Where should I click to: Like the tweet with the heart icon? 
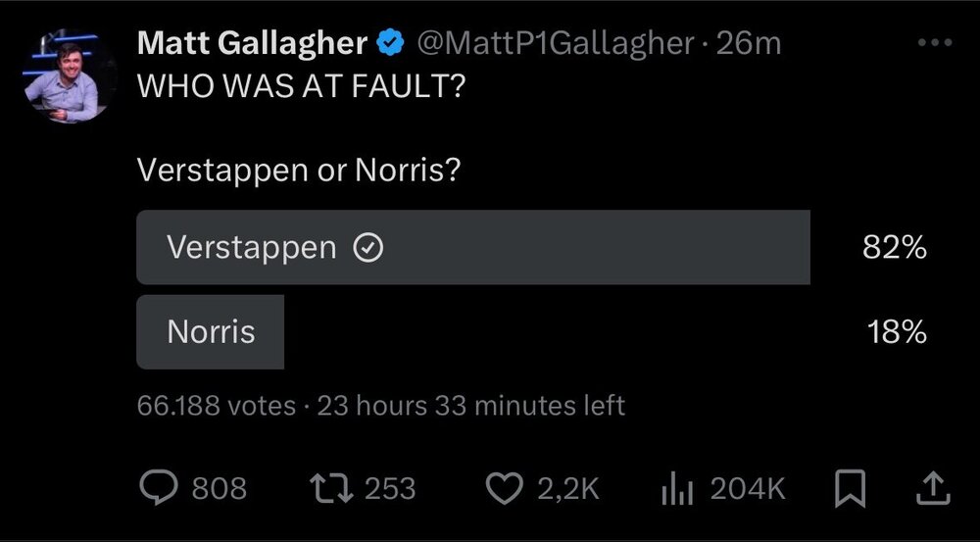(x=505, y=489)
